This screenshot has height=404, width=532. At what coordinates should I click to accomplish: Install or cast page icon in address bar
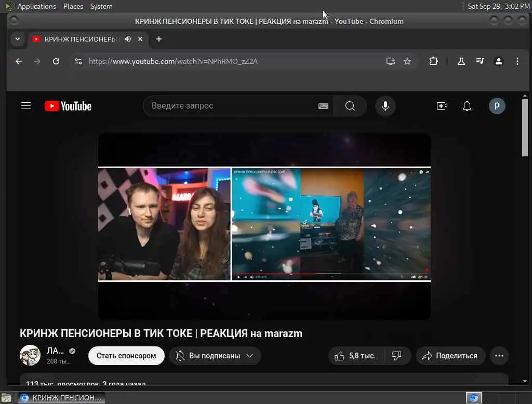coord(391,61)
